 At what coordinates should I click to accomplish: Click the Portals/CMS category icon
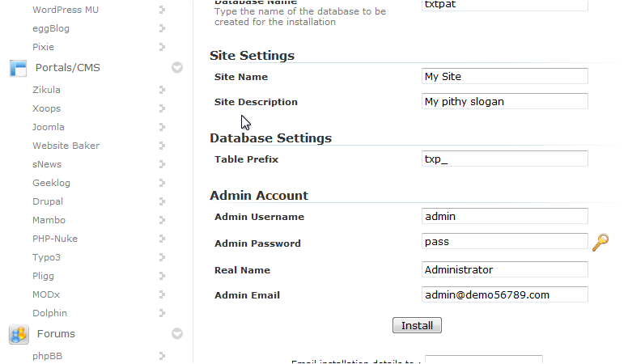pos(19,68)
